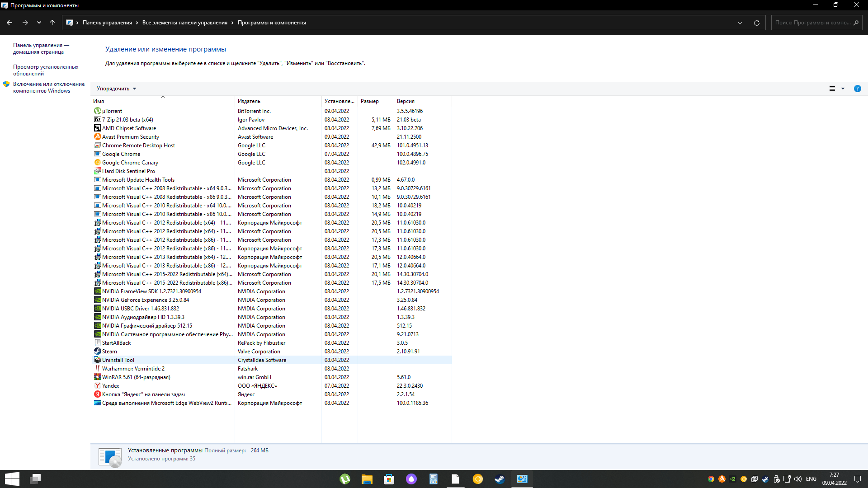
Task: Open the notification center icon
Action: pyautogui.click(x=857, y=479)
